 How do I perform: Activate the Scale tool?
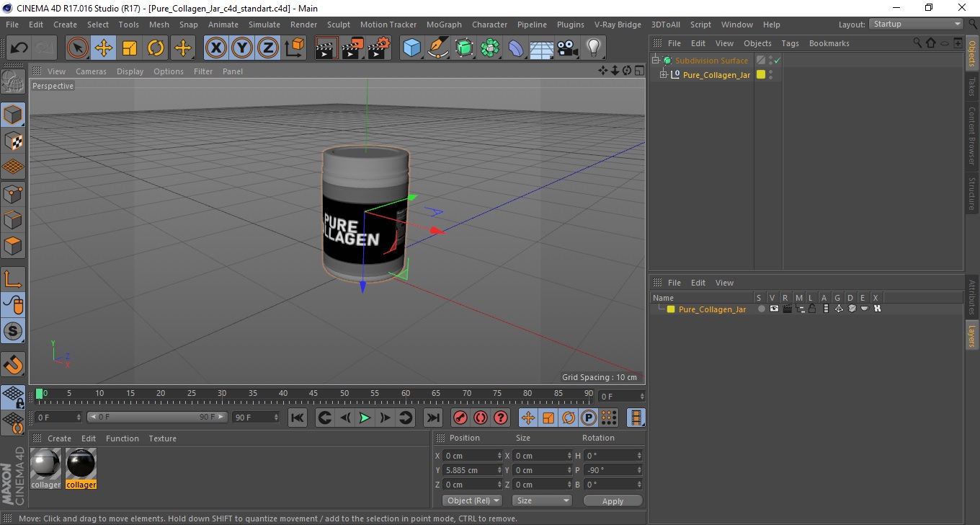pos(130,48)
